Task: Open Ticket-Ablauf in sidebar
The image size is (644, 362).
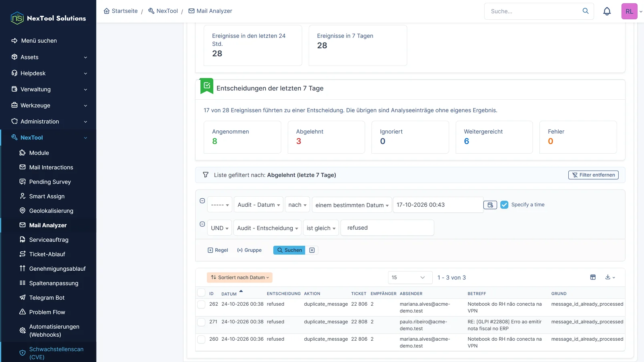Action: point(47,254)
